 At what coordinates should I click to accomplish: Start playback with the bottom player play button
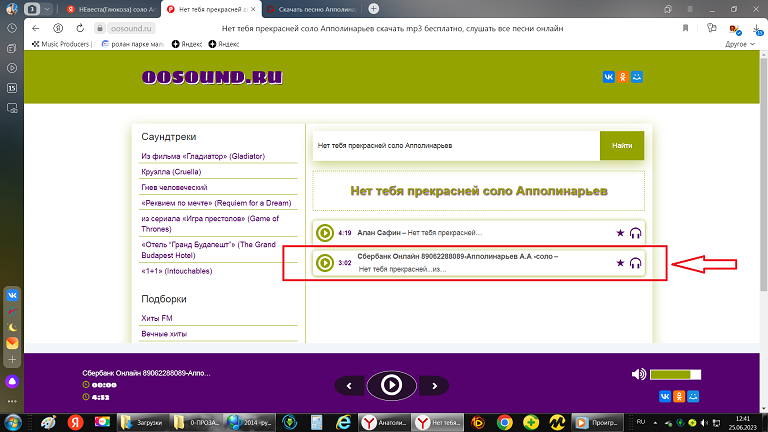pyautogui.click(x=391, y=385)
